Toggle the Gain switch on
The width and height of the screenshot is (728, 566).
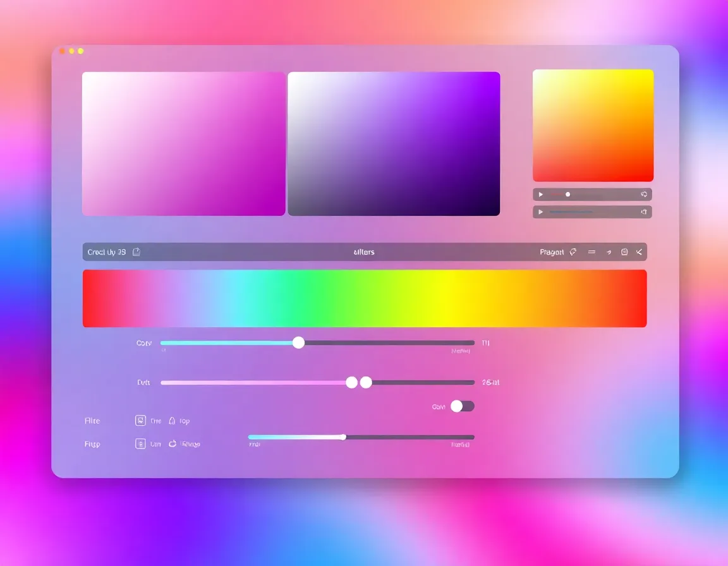click(462, 406)
